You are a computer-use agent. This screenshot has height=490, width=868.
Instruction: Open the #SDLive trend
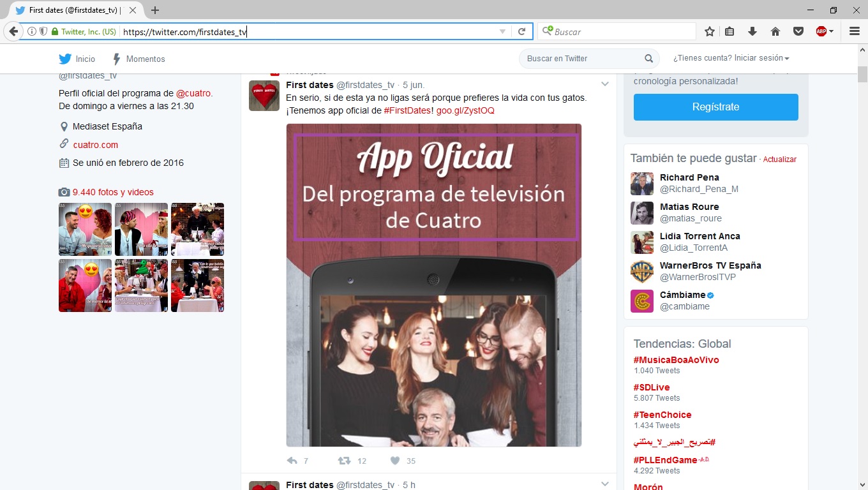[652, 387]
